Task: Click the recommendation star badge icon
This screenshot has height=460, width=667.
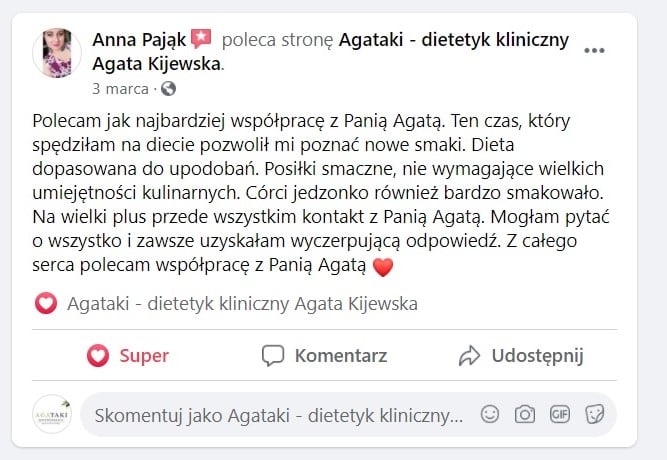Action: pos(201,40)
